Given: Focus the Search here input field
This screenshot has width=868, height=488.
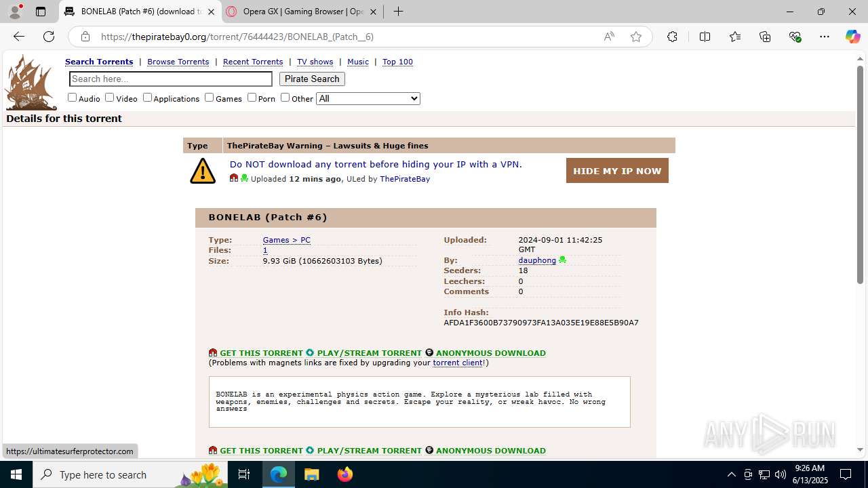Looking at the screenshot, I should (x=171, y=79).
